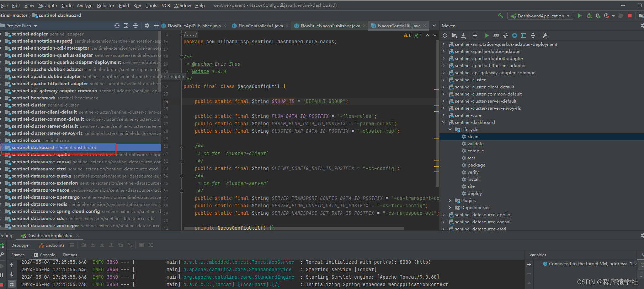The width and height of the screenshot is (644, 289).
Task: Collapse sentinel-dashboard in Maven tree
Action: [x=443, y=122]
